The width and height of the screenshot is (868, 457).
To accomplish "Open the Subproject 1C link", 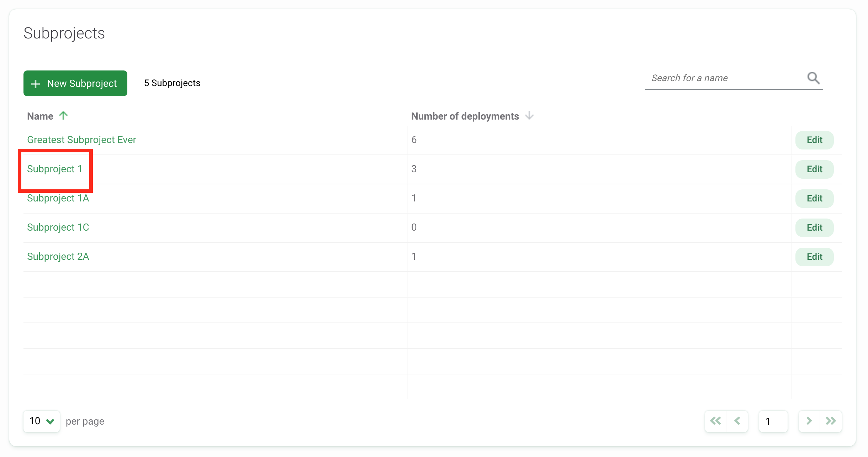I will tap(58, 227).
